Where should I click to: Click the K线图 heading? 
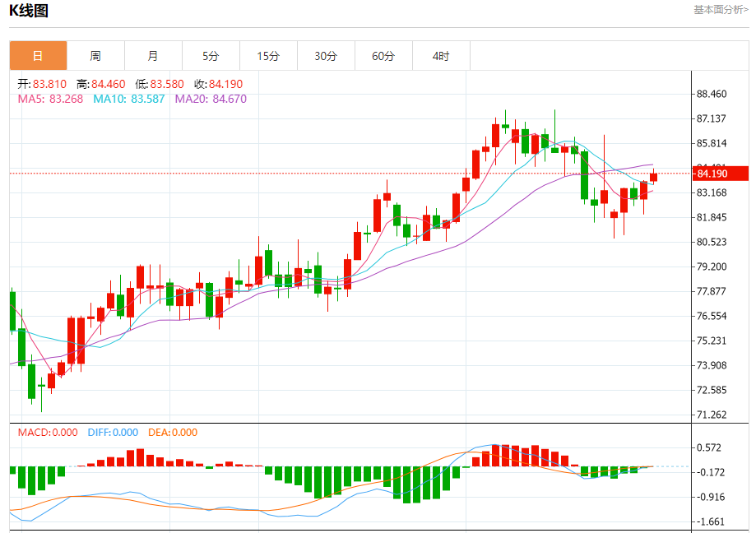(x=29, y=11)
